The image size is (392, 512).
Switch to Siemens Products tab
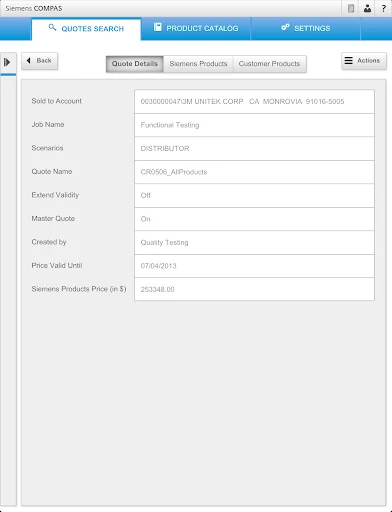198,64
